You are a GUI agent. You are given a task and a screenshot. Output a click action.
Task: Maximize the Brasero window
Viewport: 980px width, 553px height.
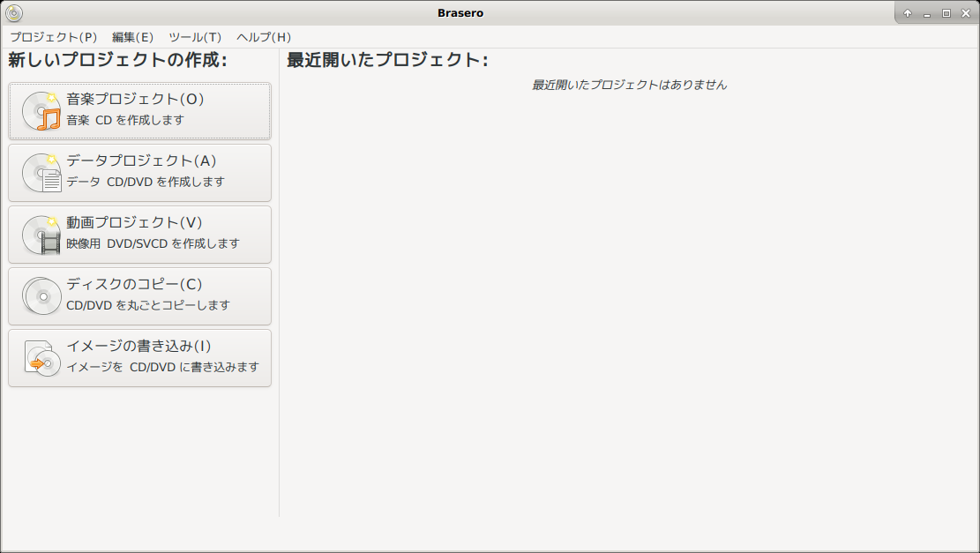[946, 13]
